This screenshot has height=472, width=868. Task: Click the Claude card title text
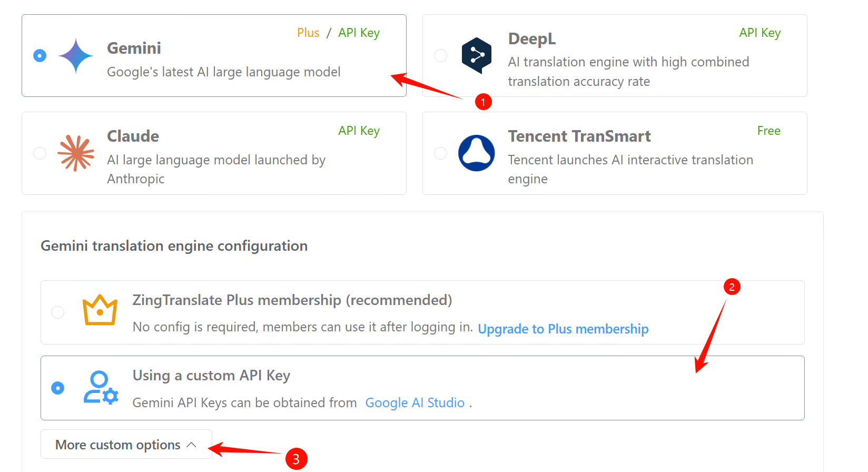click(x=133, y=136)
